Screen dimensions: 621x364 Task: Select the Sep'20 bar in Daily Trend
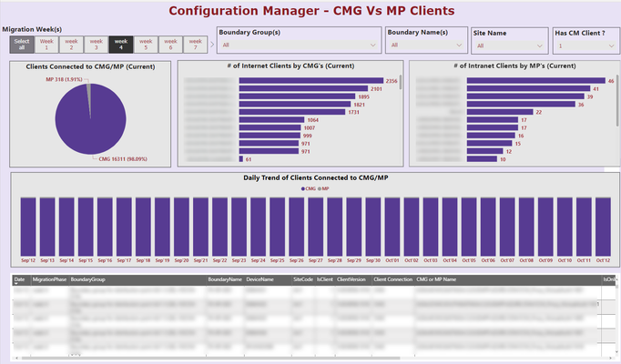tap(181, 227)
